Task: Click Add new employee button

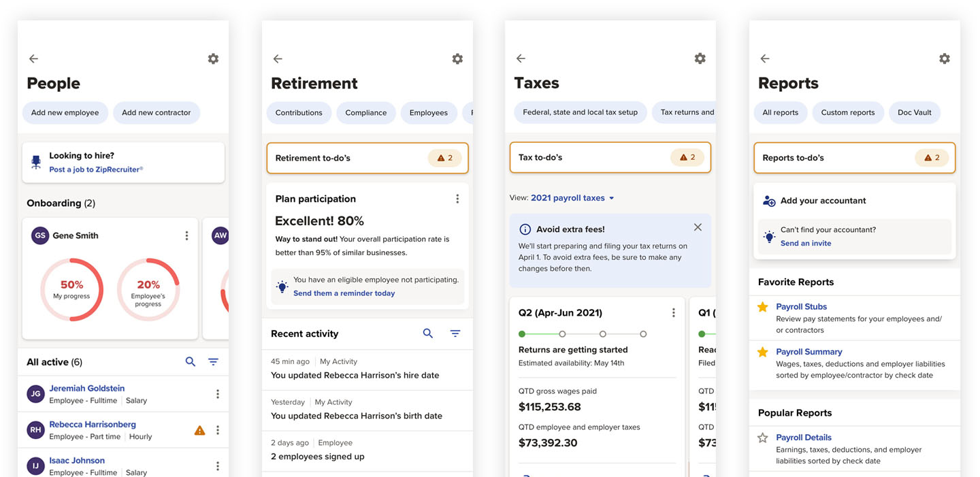Action: 65,113
